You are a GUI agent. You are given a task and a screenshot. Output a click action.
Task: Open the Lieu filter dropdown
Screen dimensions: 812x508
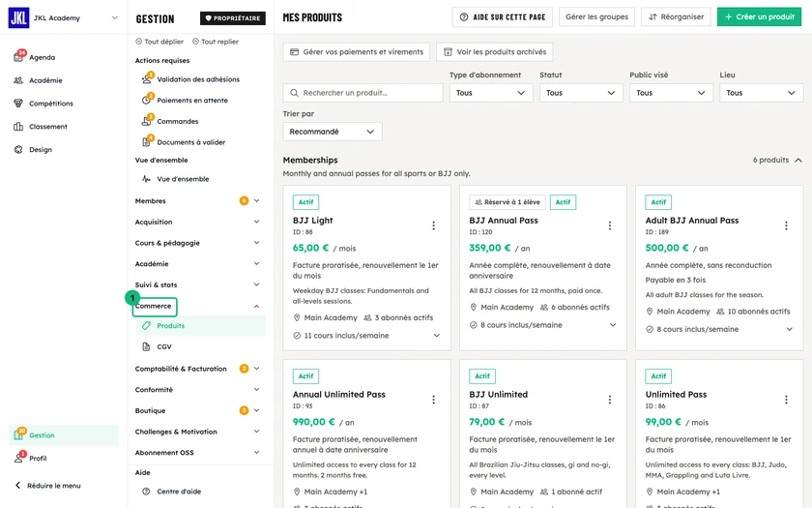(762, 93)
